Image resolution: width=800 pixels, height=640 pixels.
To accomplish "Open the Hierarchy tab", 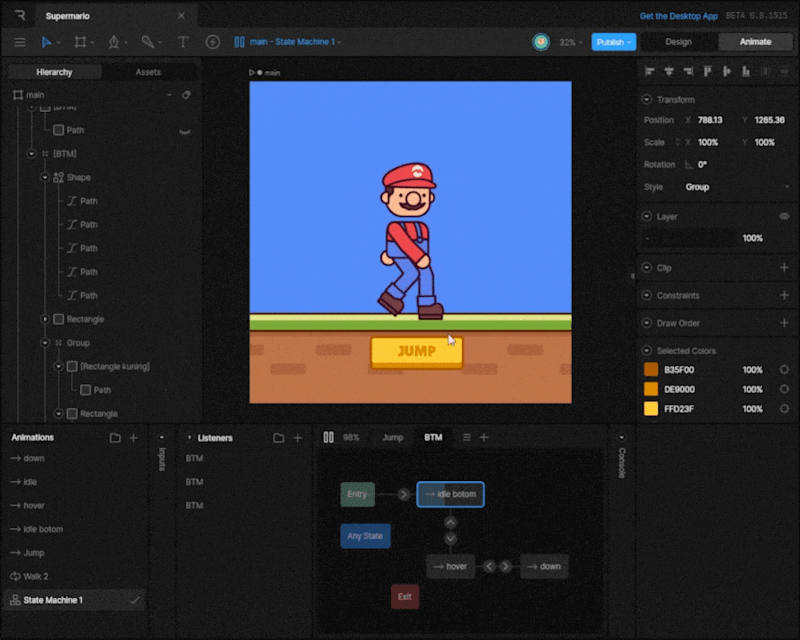I will pyautogui.click(x=55, y=72).
